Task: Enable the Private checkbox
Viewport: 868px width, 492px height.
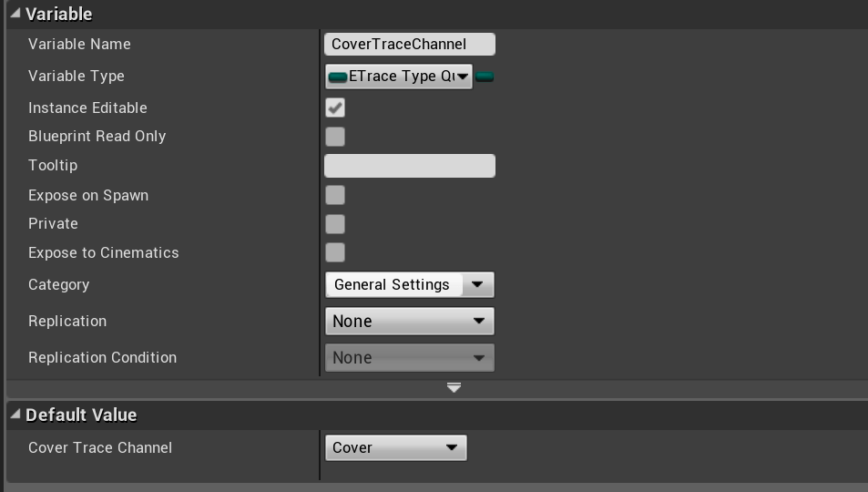Action: 335,224
